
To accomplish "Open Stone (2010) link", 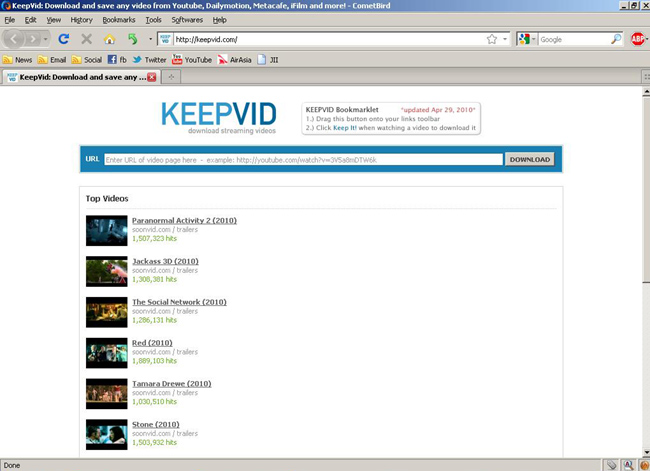I will 155,425.
